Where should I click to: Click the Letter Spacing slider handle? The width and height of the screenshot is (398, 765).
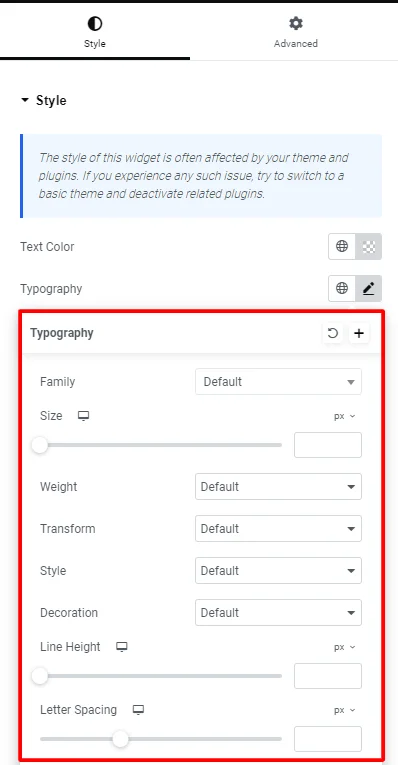pyautogui.click(x=120, y=739)
